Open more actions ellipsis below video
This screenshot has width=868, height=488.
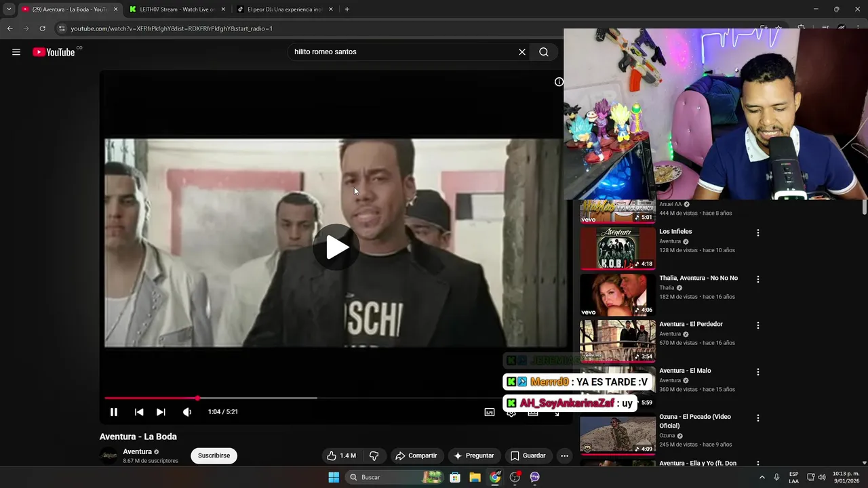coord(564,456)
